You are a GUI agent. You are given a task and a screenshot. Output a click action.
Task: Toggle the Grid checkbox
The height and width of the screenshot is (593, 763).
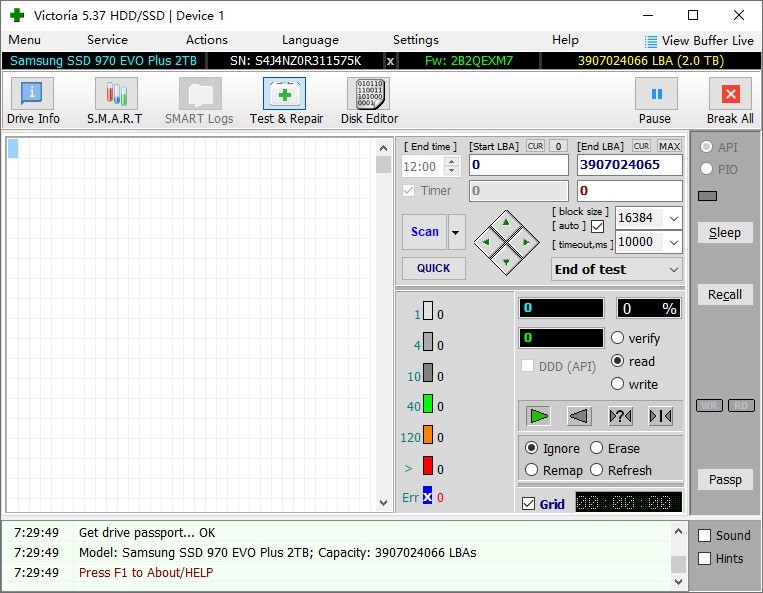pos(528,503)
